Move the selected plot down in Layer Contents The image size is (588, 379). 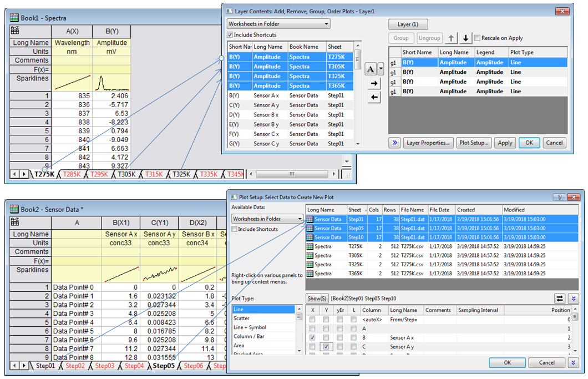tap(465, 38)
